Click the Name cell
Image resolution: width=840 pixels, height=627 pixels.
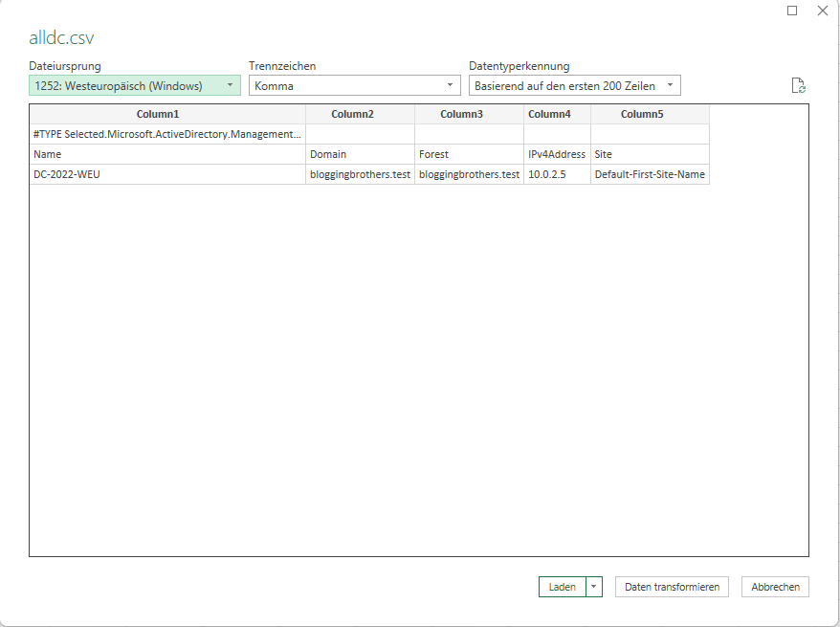167,154
